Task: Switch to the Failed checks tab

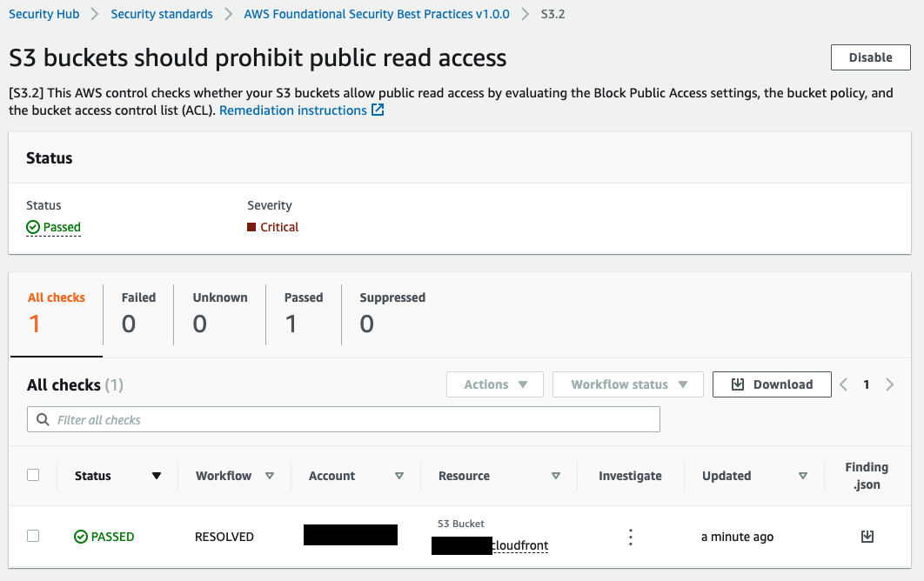Action: tap(138, 313)
